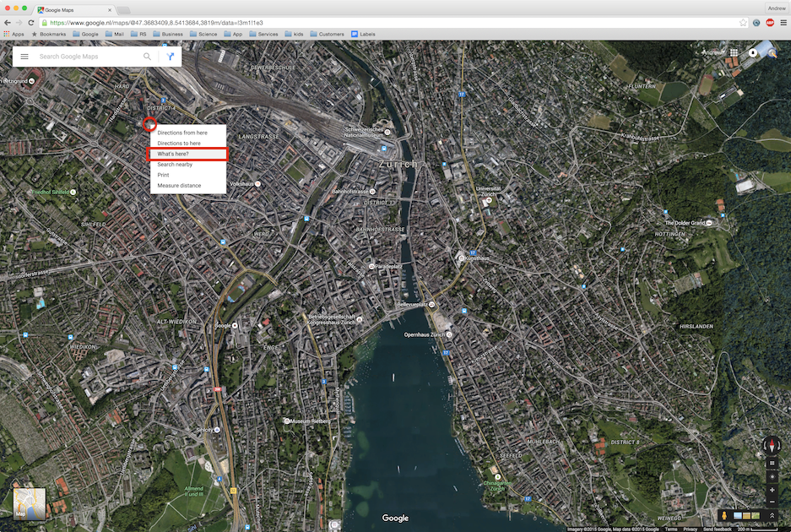
Task: Reset map to north using the compass
Action: pyautogui.click(x=773, y=445)
